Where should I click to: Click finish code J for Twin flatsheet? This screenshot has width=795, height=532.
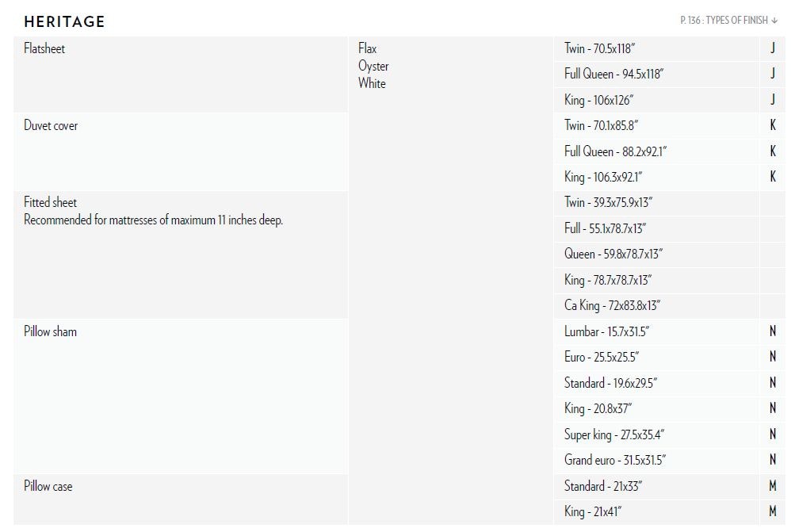[772, 48]
